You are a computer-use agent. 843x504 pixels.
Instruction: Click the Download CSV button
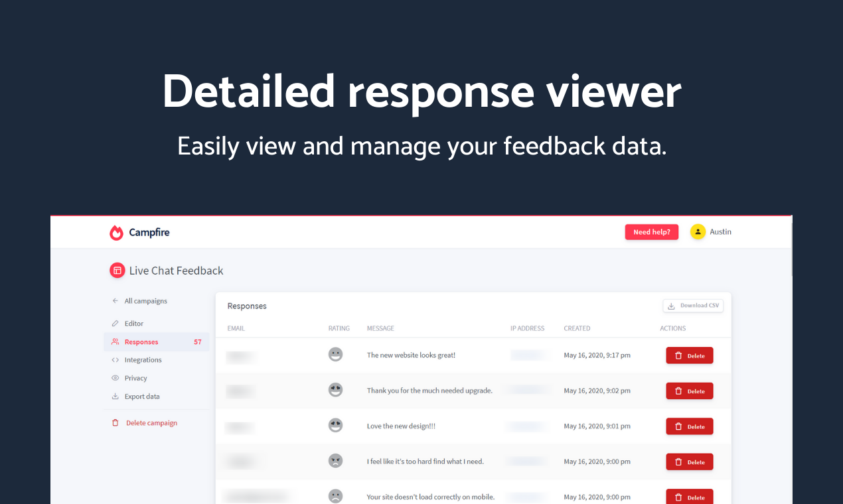(693, 306)
